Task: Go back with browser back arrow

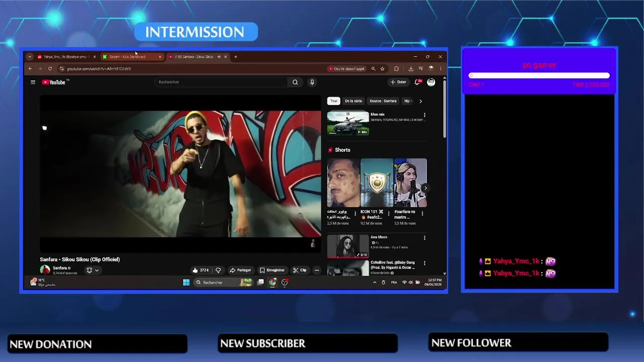Action: tap(30, 68)
